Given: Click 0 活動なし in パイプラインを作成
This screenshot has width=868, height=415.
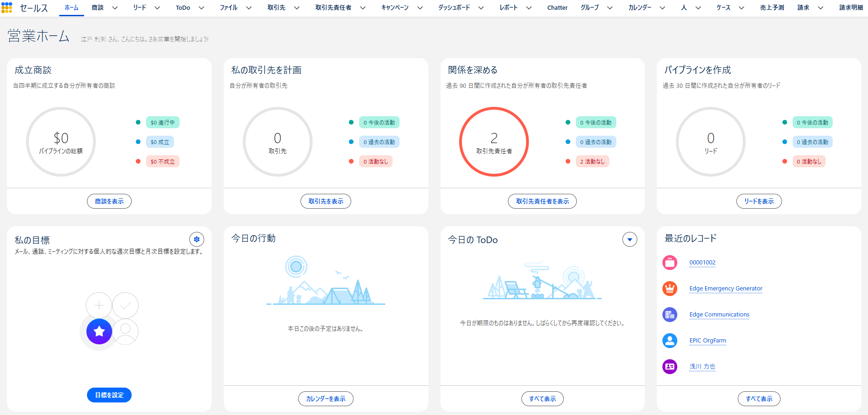Looking at the screenshot, I should pos(809,162).
